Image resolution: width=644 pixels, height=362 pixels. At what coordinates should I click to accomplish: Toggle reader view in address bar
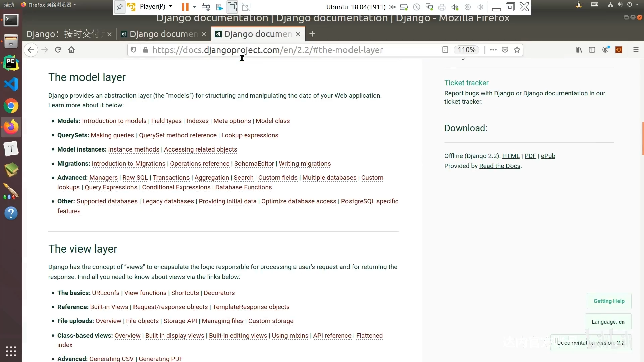pos(445,50)
